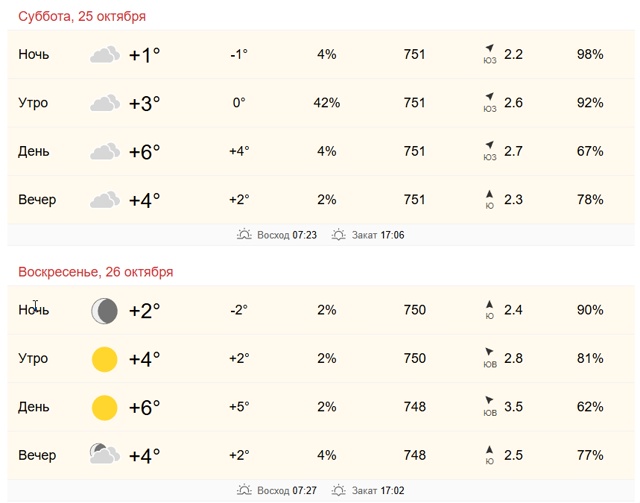Click the sun icon in Sunday's День row

104,407
